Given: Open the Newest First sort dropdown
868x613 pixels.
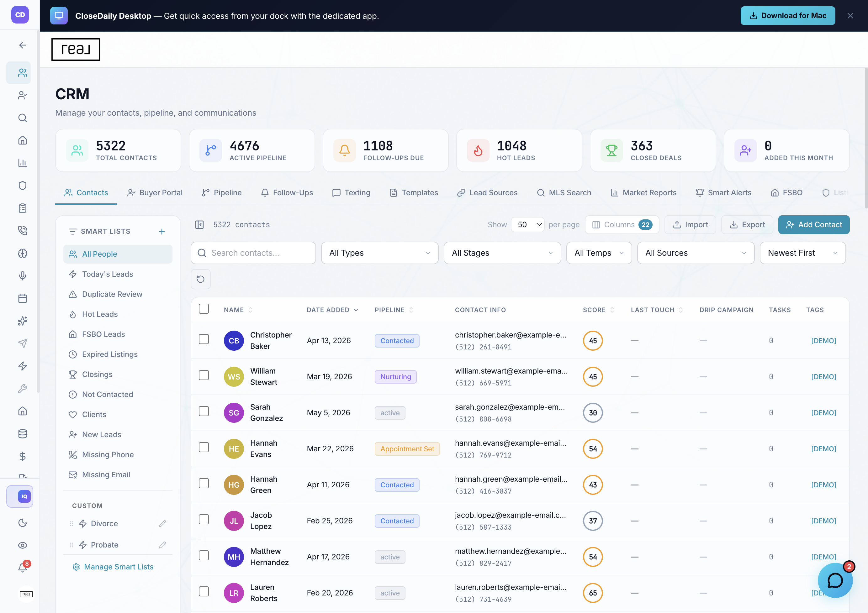Looking at the screenshot, I should (802, 253).
